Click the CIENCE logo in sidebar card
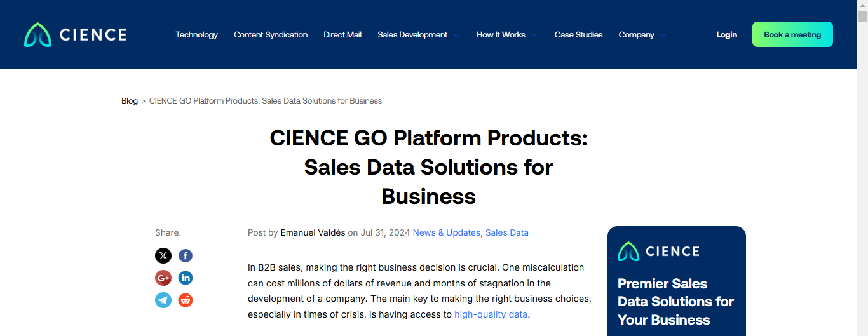 pyautogui.click(x=658, y=252)
